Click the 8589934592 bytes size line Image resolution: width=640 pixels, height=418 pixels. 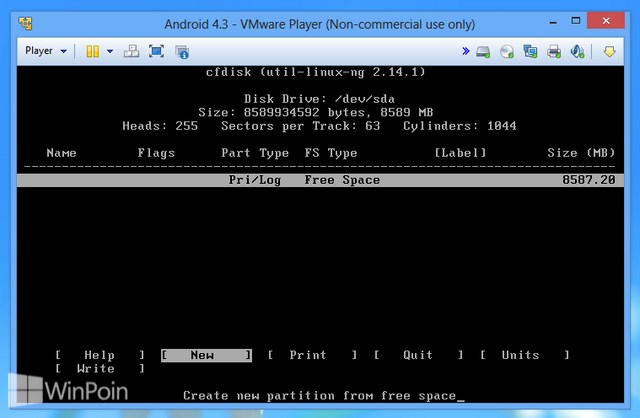pos(316,112)
